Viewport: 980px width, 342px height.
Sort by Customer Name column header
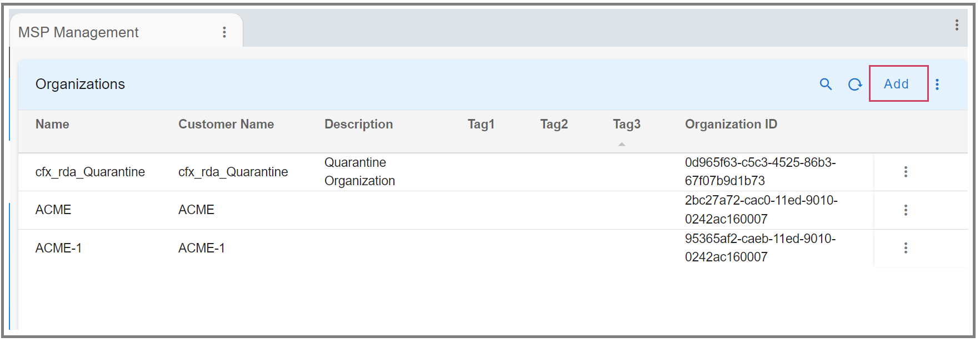pyautogui.click(x=226, y=124)
